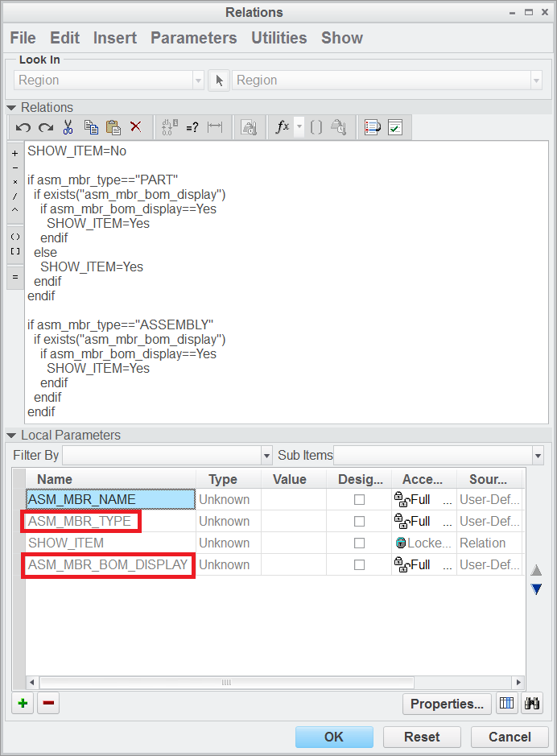
Task: Toggle Designate checkbox for ASM_MBR_TYPE
Action: [359, 521]
